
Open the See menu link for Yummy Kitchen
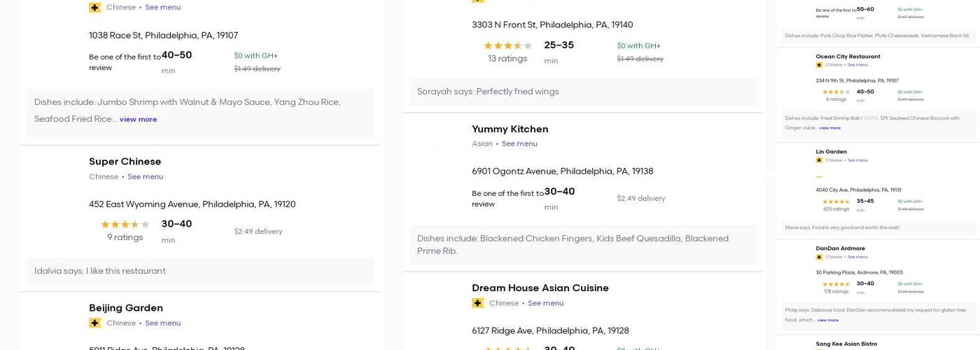click(519, 143)
